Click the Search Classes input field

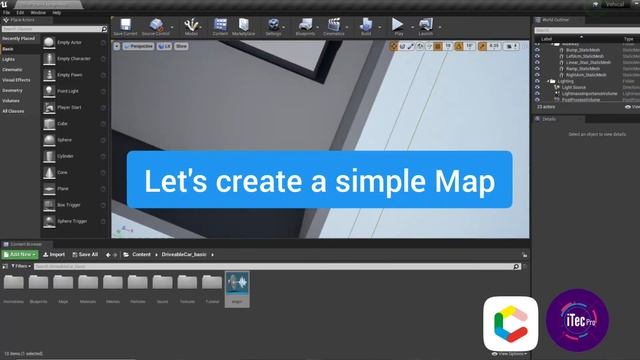click(54, 29)
